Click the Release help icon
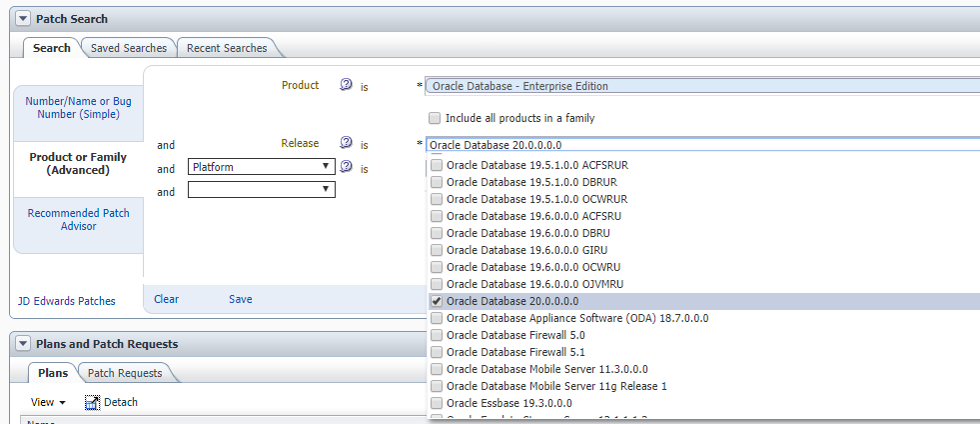This screenshot has height=424, width=980. [x=347, y=143]
